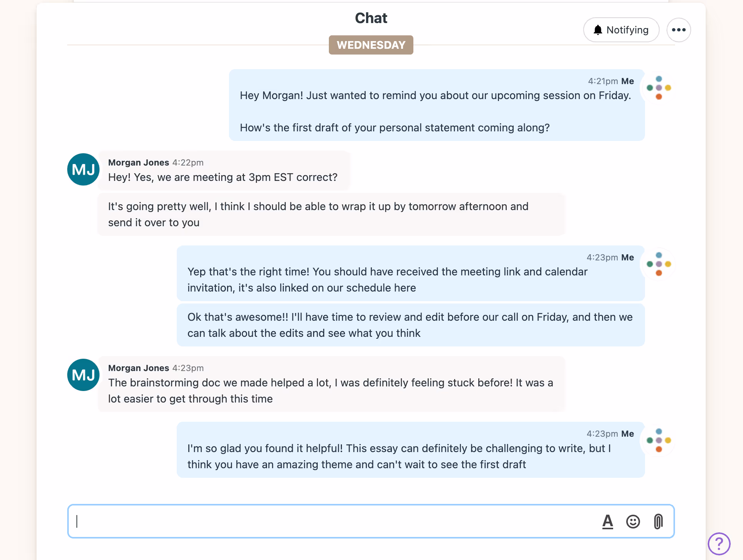This screenshot has height=560, width=743.
Task: Click the bell icon on the Notifying button
Action: click(598, 30)
